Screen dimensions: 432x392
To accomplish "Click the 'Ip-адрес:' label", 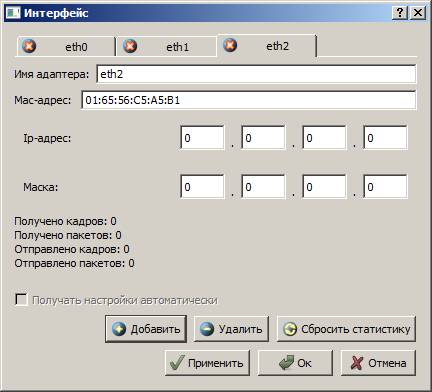I will coord(47,138).
